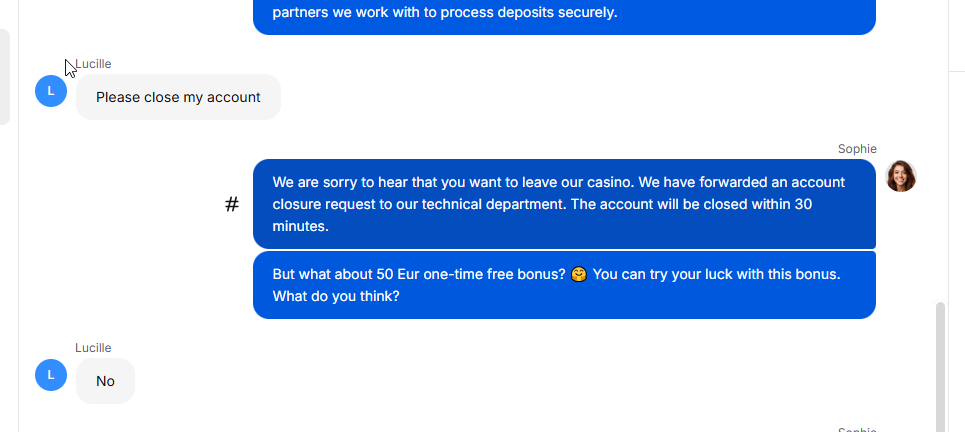Click the chat's right vertical scrollbar thumb

point(940,367)
